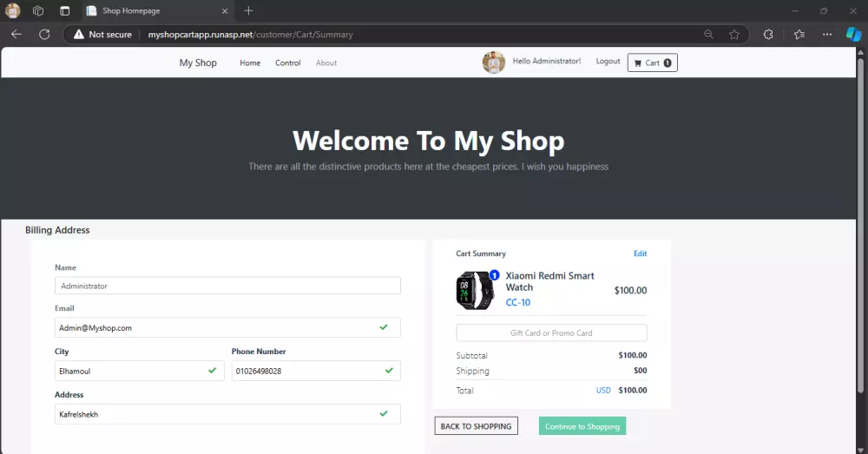
Task: Open the favorites list icon
Action: click(799, 35)
